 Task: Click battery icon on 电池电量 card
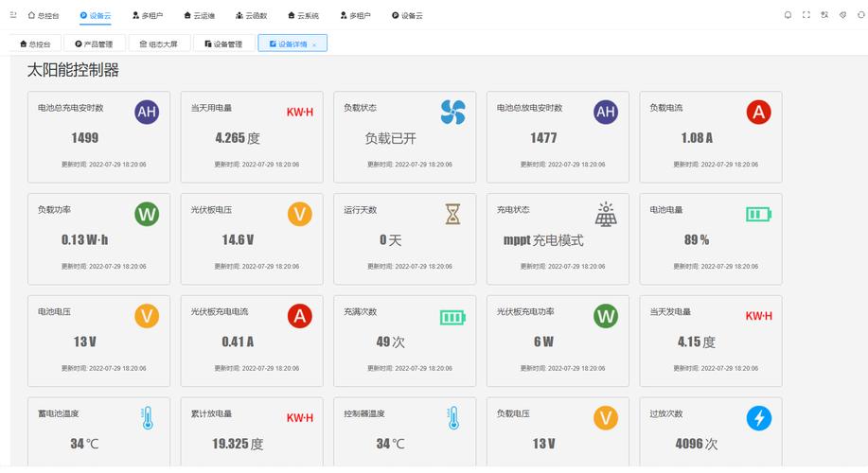(x=758, y=214)
